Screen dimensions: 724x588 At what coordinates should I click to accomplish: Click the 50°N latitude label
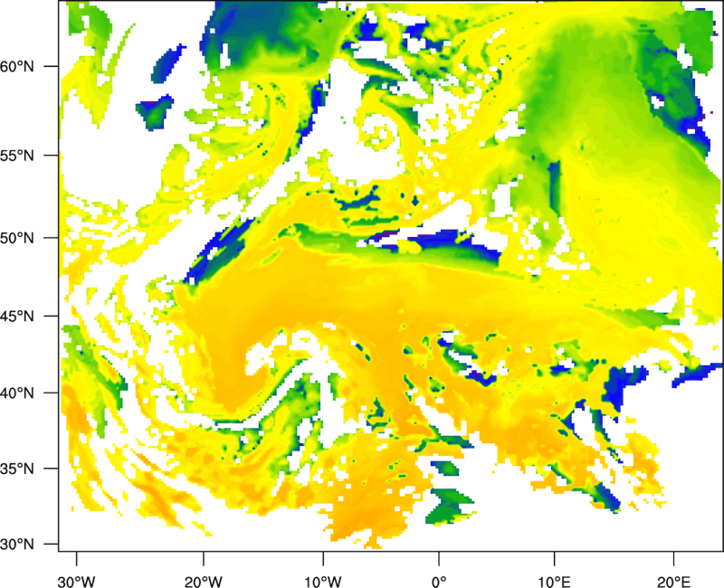point(17,238)
